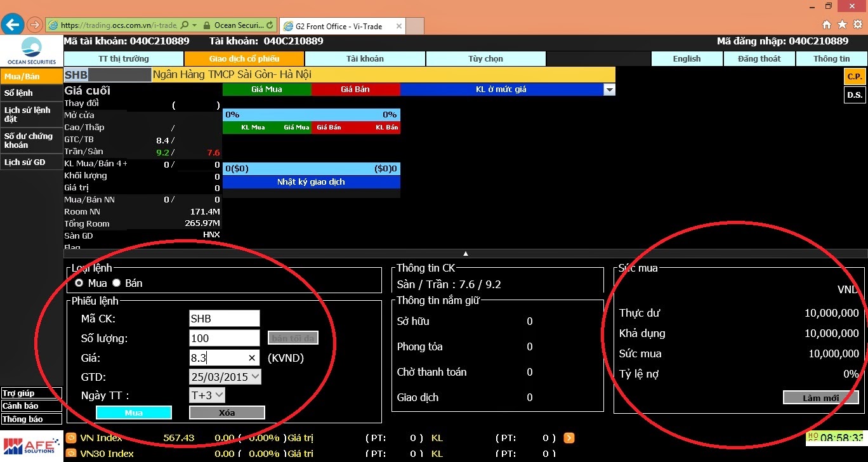The image size is (868, 462).
Task: Collapse the panel with the up triangle
Action: coord(466,253)
